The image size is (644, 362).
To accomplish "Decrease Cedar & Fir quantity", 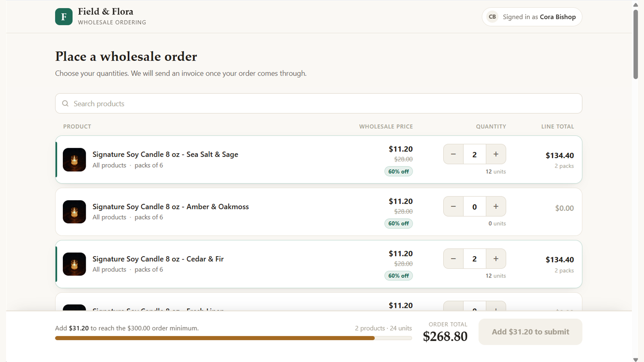I will (453, 259).
